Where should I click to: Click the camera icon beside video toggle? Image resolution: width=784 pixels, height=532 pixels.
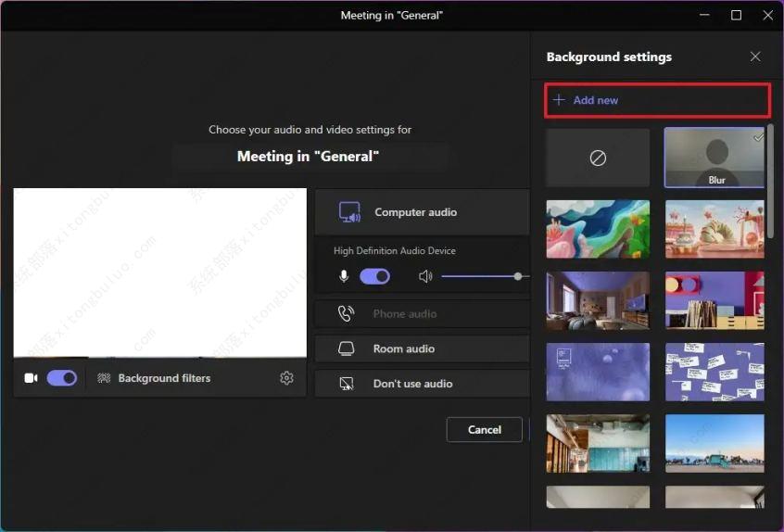tap(31, 378)
